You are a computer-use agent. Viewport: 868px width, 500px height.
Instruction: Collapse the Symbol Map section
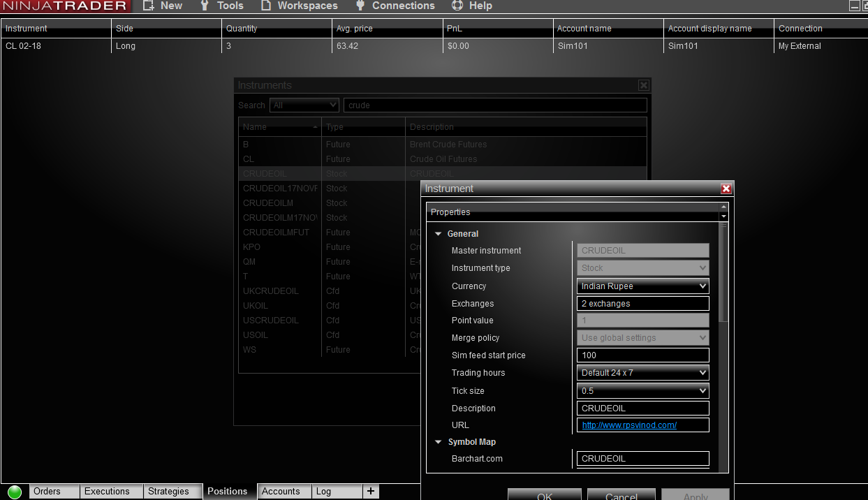439,442
